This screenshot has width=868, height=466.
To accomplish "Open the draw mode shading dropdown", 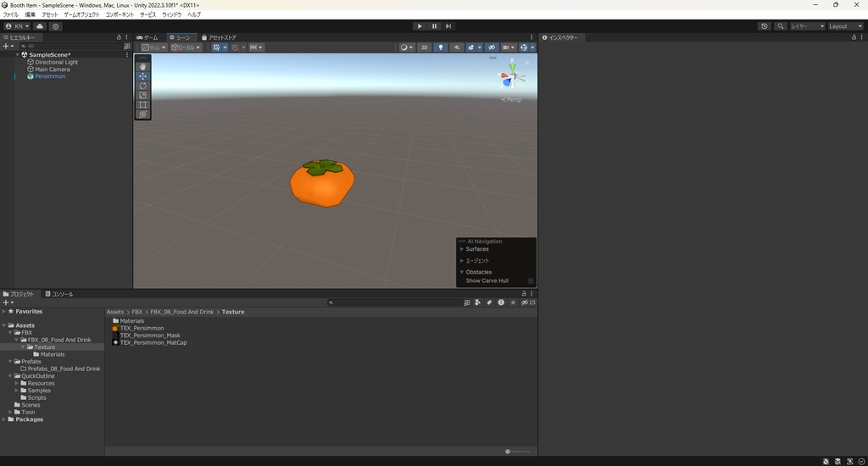I will pos(407,47).
